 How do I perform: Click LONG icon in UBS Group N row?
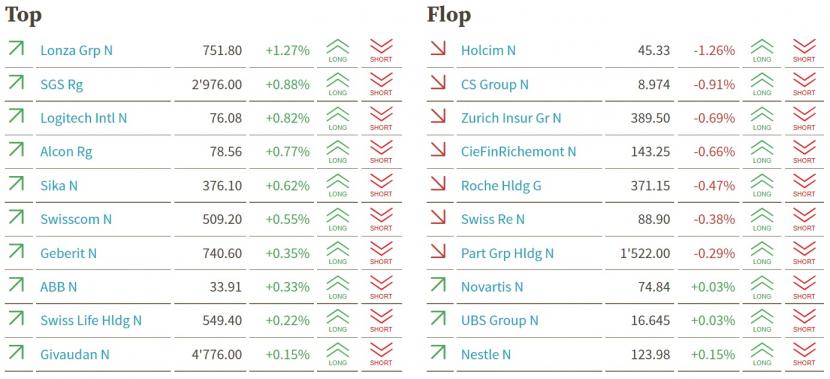tap(762, 320)
